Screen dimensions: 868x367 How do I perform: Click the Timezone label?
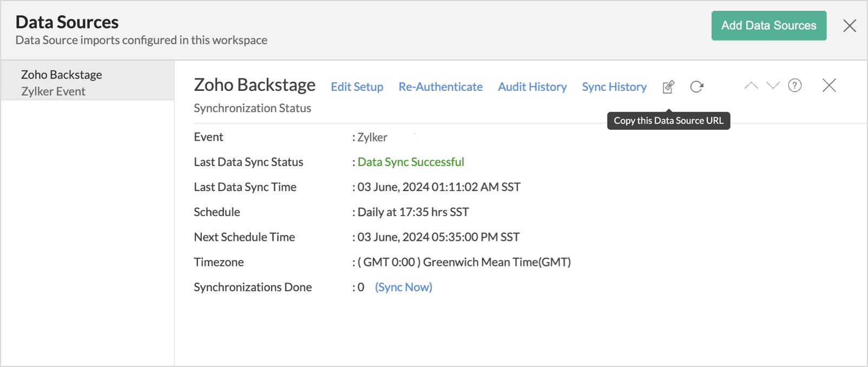point(219,262)
